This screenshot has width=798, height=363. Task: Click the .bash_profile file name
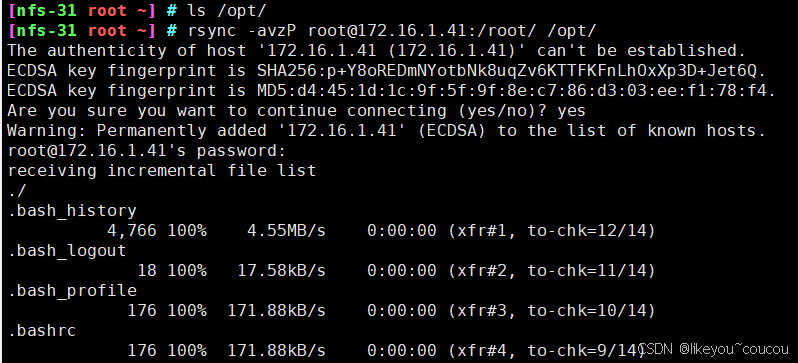click(73, 291)
